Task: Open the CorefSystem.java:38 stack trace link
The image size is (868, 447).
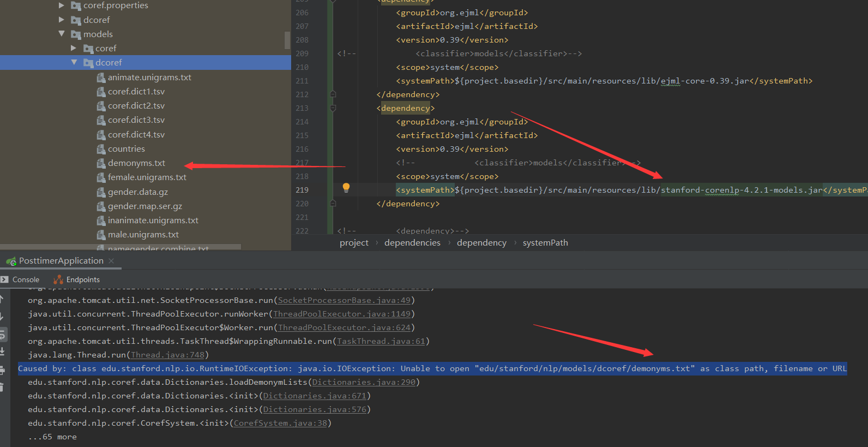Action: [280, 423]
